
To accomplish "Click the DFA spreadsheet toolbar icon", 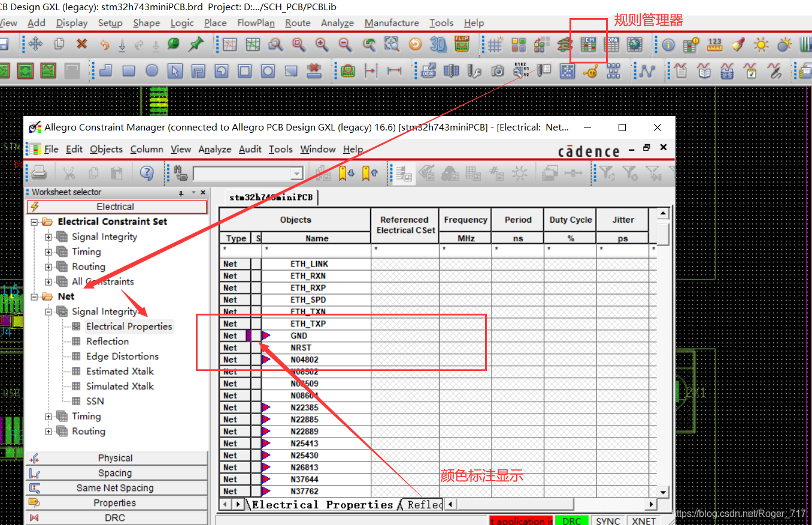I will pyautogui.click(x=611, y=44).
